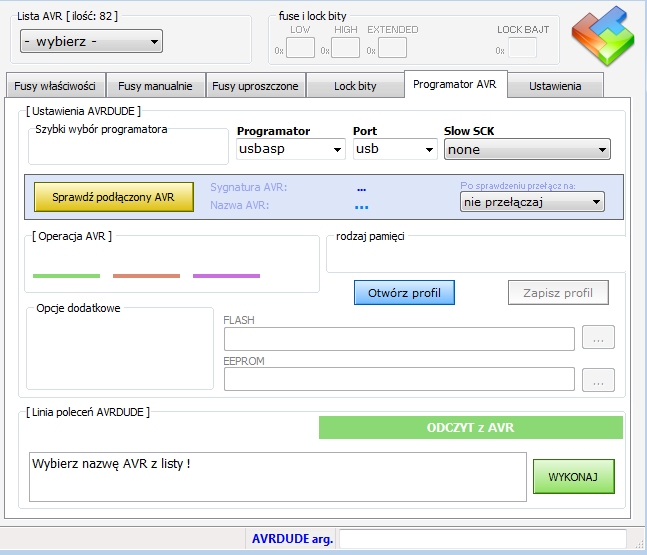Switch to the Fusy właściwości tab
This screenshot has width=647, height=555.
[55, 86]
